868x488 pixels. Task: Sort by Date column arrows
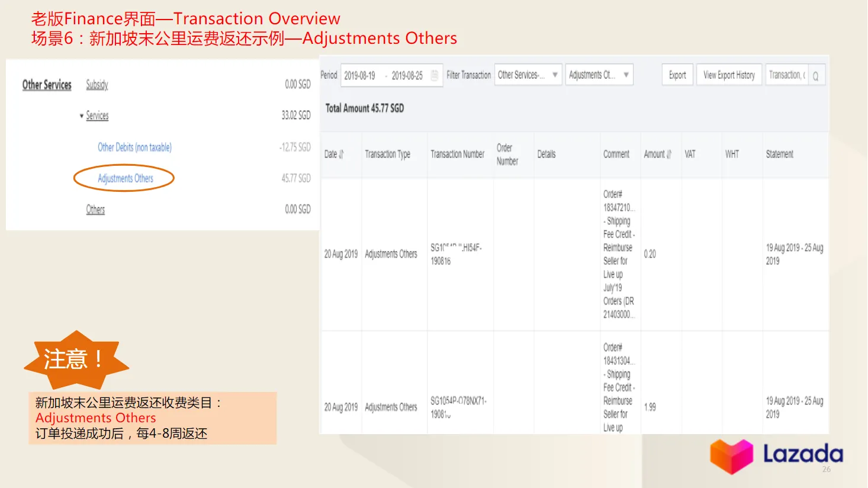pos(341,155)
